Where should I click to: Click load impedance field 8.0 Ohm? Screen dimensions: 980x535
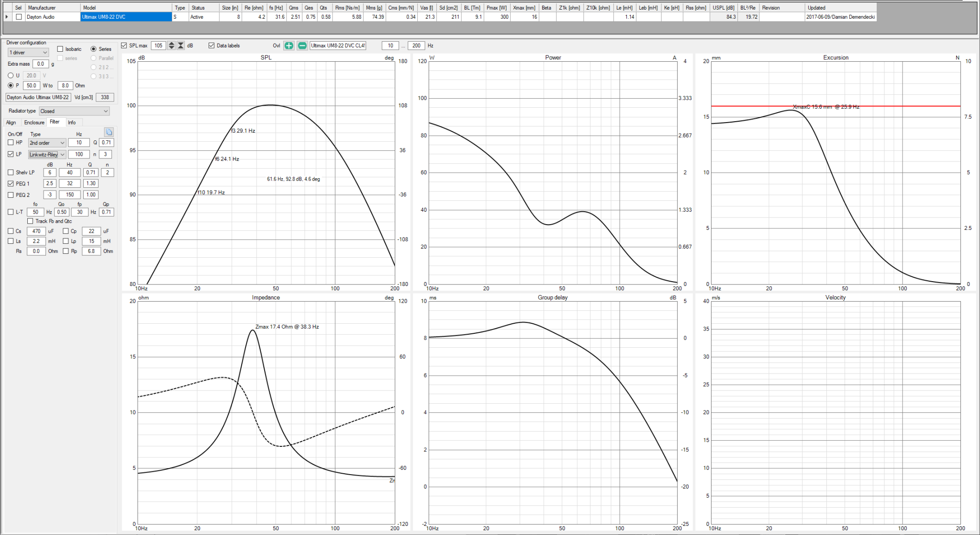pyautogui.click(x=65, y=85)
